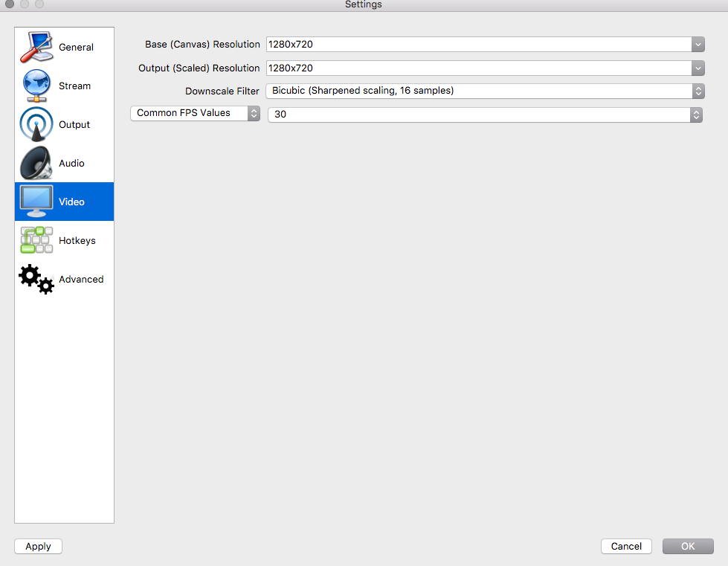The height and width of the screenshot is (566, 728).
Task: Click the Output (Scaled) Resolution label
Action: (199, 68)
